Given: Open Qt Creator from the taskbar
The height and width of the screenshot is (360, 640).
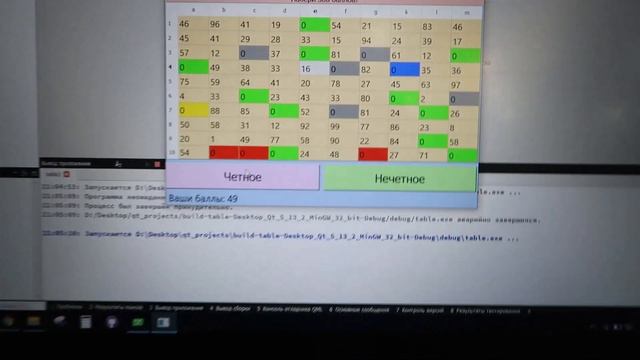Looking at the screenshot, I should tap(138, 322).
